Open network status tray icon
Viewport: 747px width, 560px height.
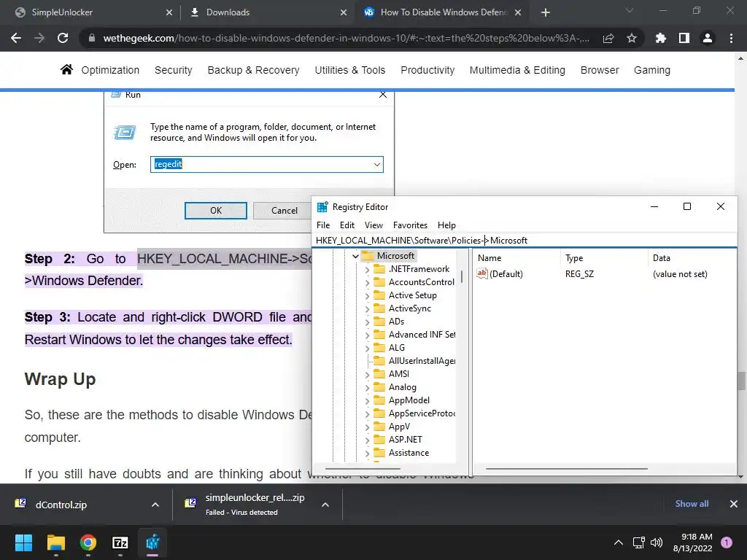(638, 542)
